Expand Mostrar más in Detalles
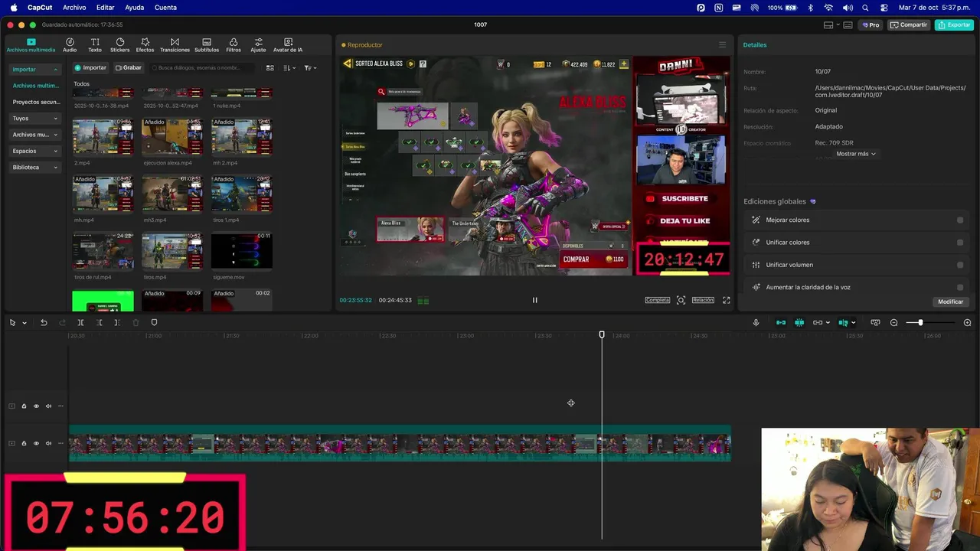 [x=856, y=154]
